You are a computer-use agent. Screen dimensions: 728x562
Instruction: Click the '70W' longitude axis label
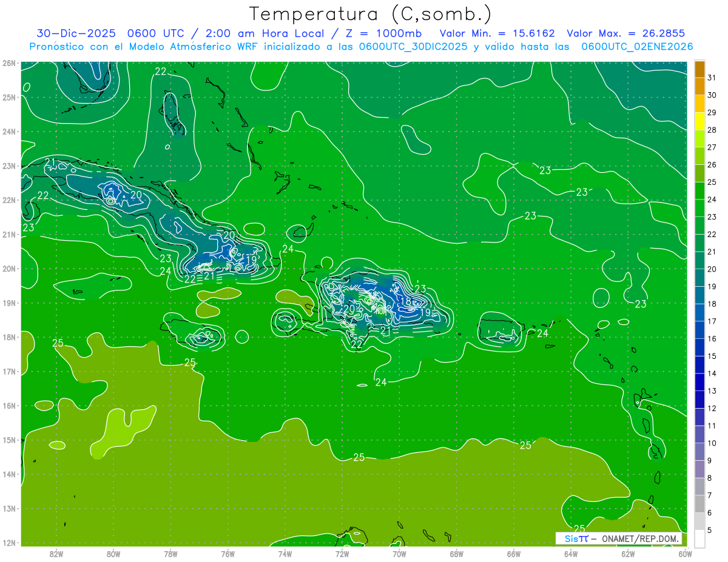click(399, 554)
